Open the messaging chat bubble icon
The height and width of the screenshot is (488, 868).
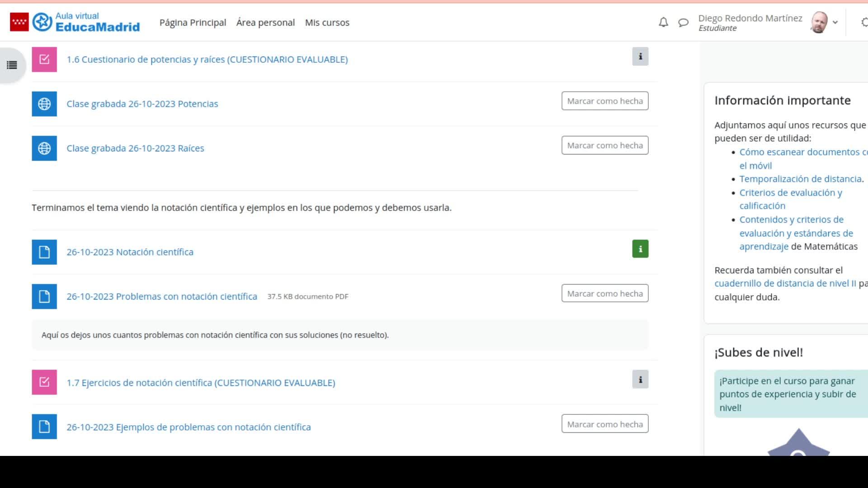tap(683, 22)
